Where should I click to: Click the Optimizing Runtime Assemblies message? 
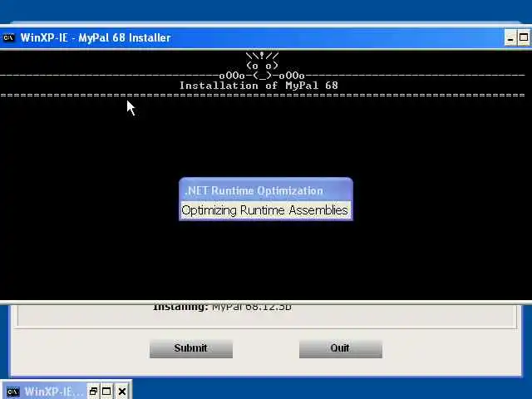[x=264, y=210]
